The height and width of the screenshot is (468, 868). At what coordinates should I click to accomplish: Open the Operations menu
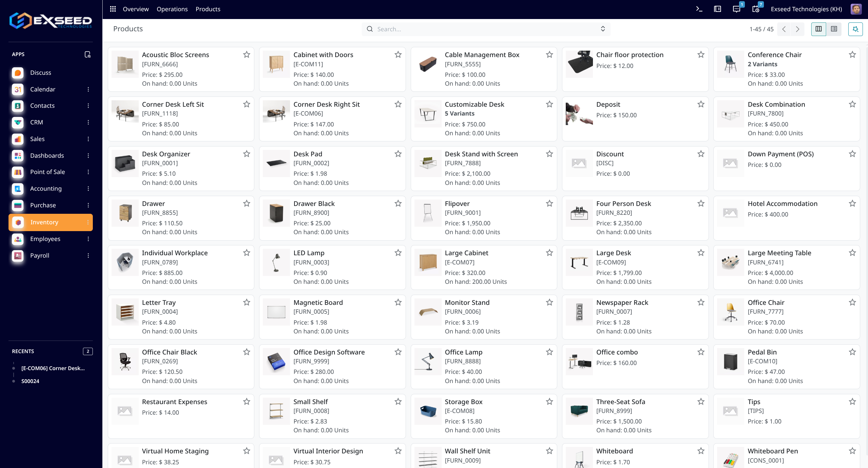point(172,9)
